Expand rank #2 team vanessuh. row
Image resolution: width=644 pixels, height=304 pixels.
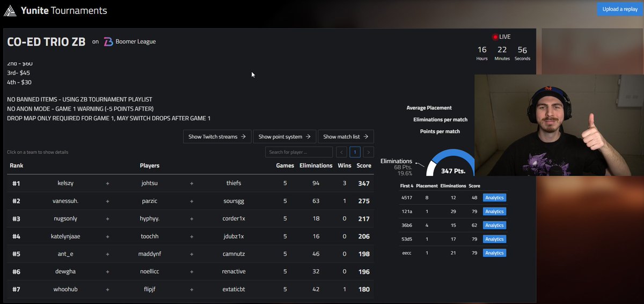click(x=191, y=201)
